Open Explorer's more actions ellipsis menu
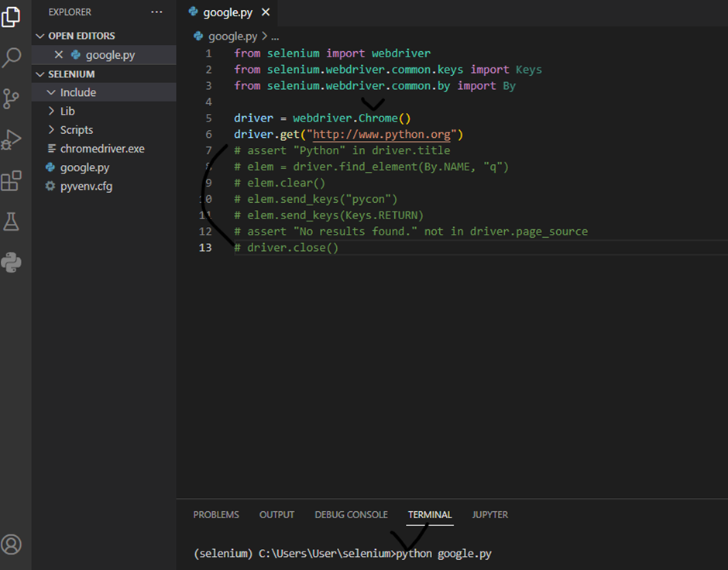 [x=156, y=12]
